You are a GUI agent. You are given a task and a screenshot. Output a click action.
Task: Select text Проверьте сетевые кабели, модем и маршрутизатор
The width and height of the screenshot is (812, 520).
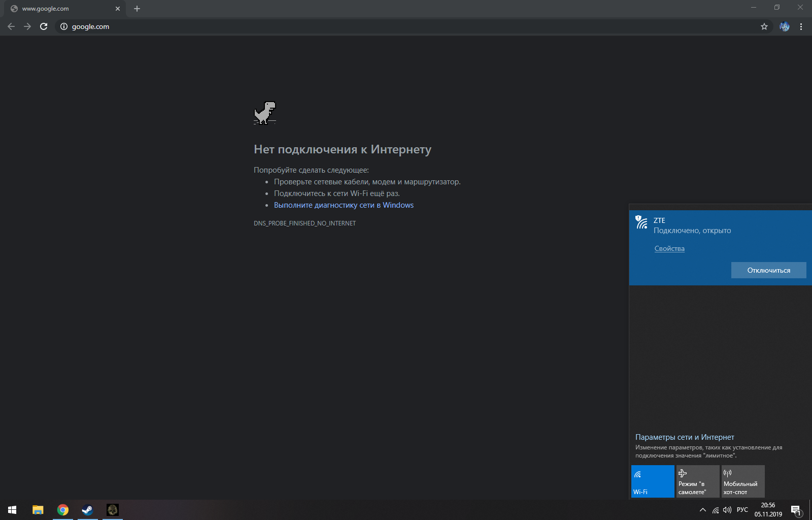pyautogui.click(x=367, y=182)
